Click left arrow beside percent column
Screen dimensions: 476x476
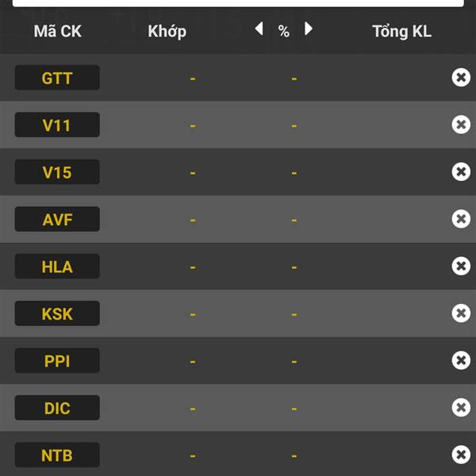pyautogui.click(x=259, y=29)
